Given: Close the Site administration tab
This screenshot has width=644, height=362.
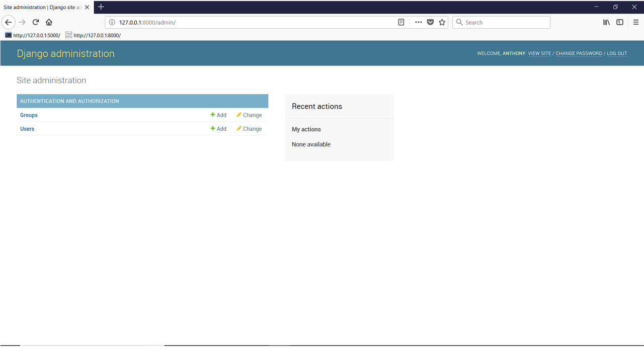Looking at the screenshot, I should point(87,7).
